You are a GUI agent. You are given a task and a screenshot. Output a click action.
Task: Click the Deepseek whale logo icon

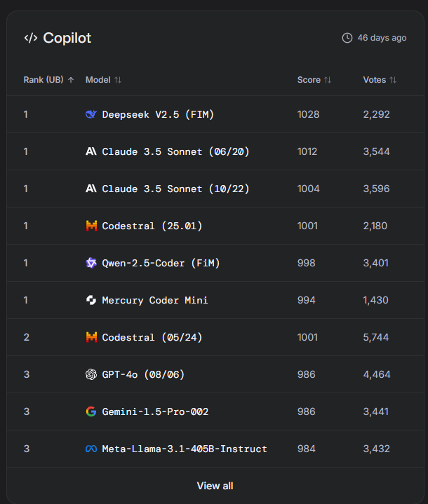[x=91, y=114]
